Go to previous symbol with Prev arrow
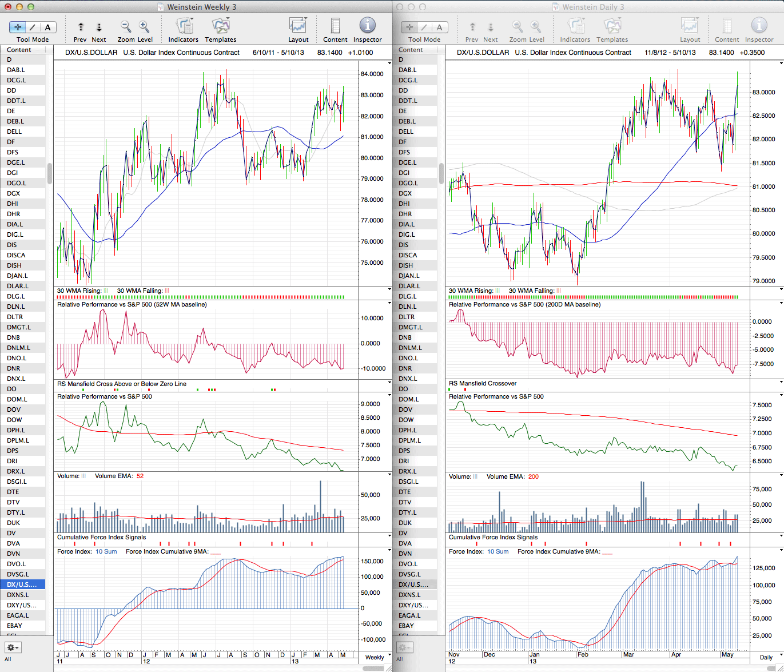This screenshot has width=784, height=672. [x=81, y=27]
